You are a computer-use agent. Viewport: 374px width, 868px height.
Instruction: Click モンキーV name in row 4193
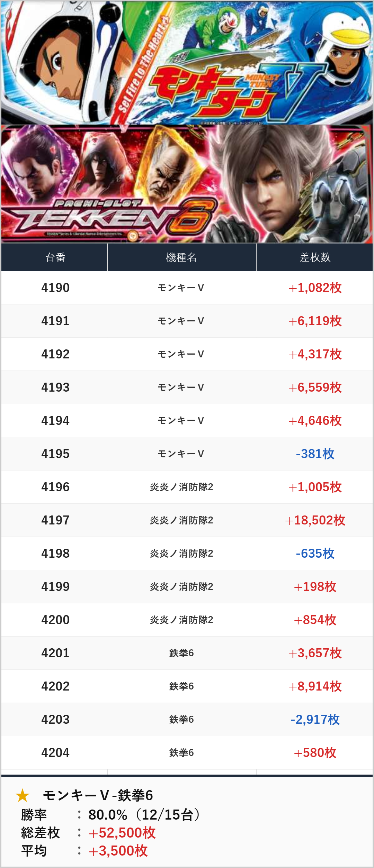click(181, 387)
